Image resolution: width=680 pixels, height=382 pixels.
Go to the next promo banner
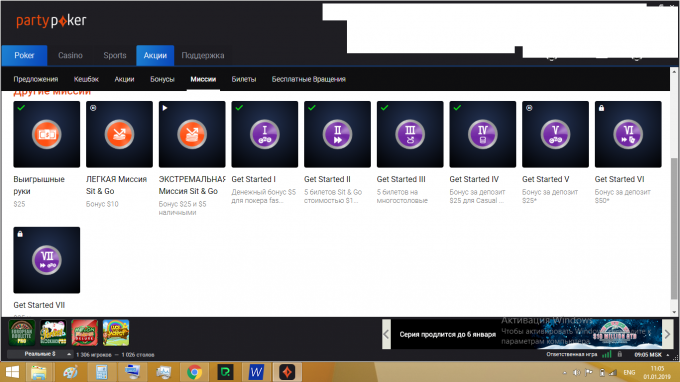[667, 334]
